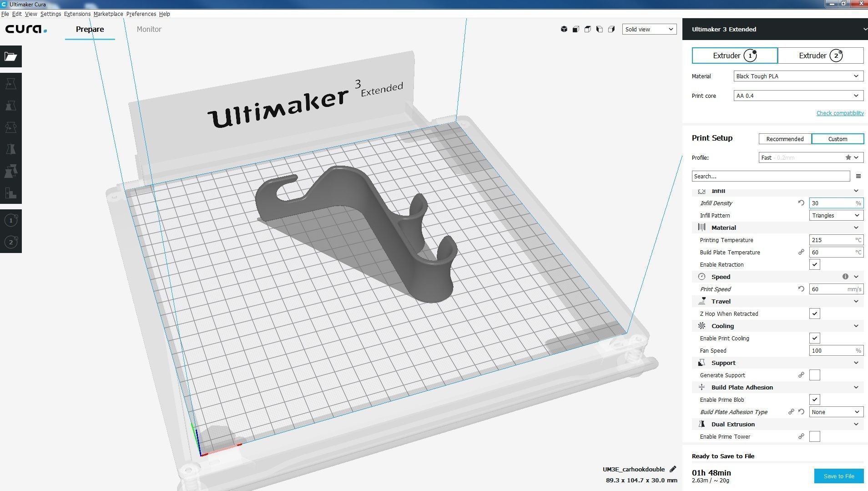This screenshot has height=491, width=868.
Task: Switch to the Monitor tab
Action: point(149,29)
